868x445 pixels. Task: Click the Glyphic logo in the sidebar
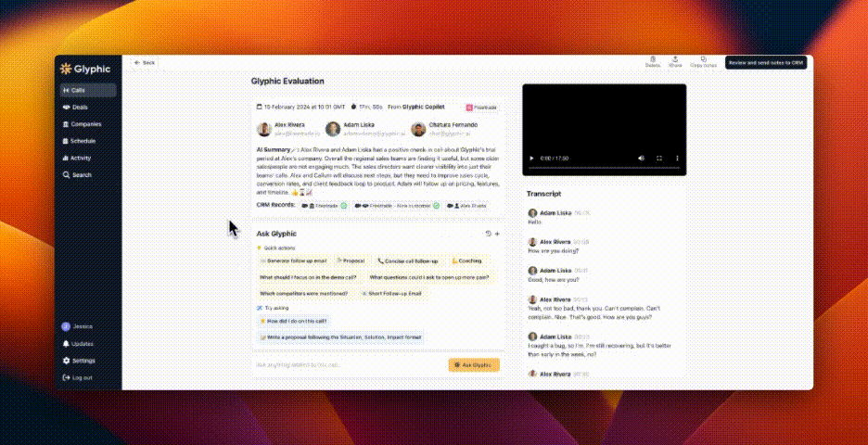click(x=86, y=70)
